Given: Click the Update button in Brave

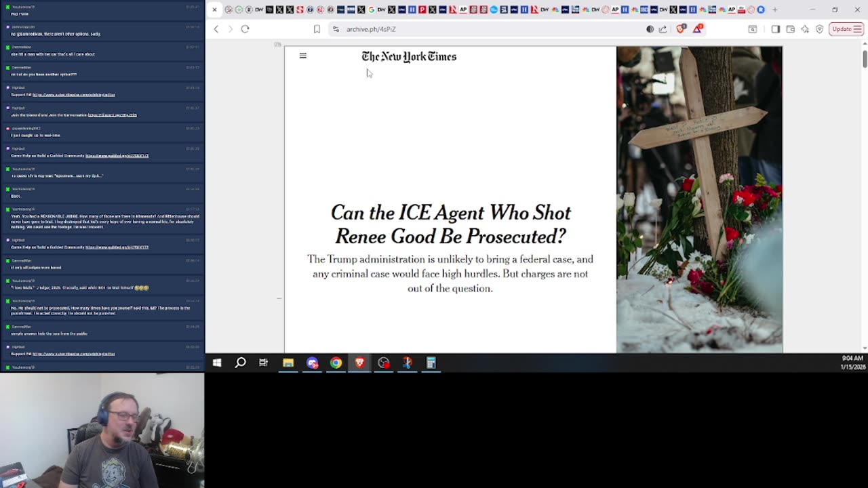Looking at the screenshot, I should pyautogui.click(x=846, y=29).
